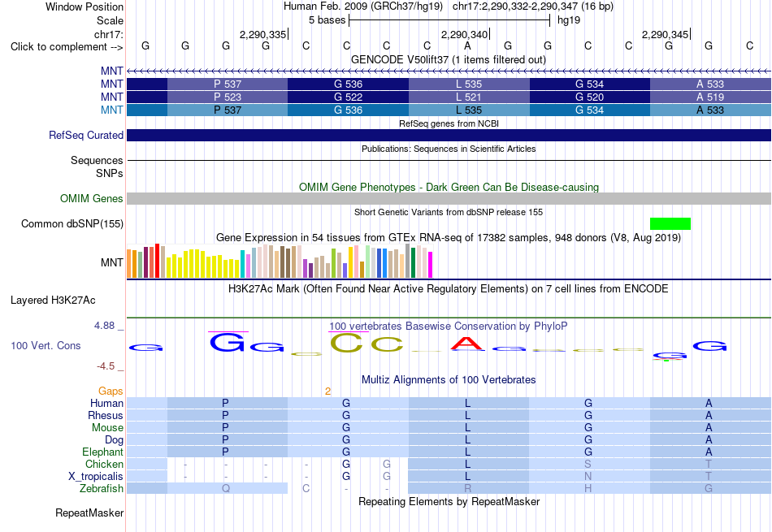Click the 'Click to complement -->' label
The height and width of the screenshot is (532, 772).
click(x=67, y=47)
